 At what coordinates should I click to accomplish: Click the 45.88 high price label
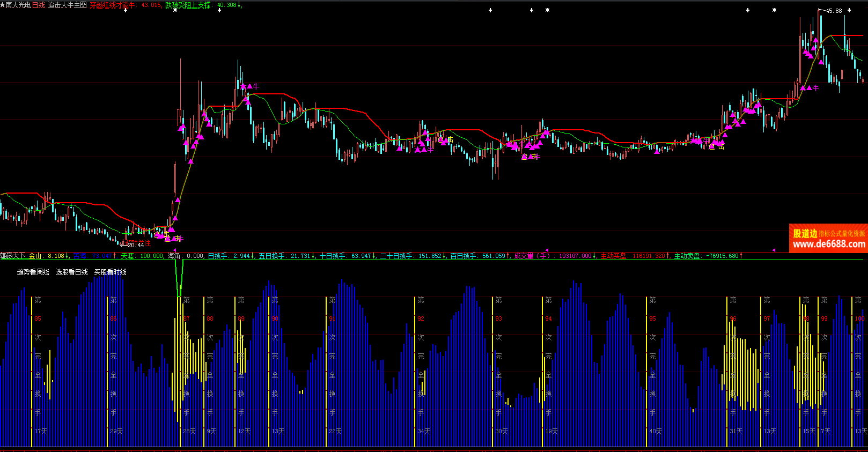(834, 11)
